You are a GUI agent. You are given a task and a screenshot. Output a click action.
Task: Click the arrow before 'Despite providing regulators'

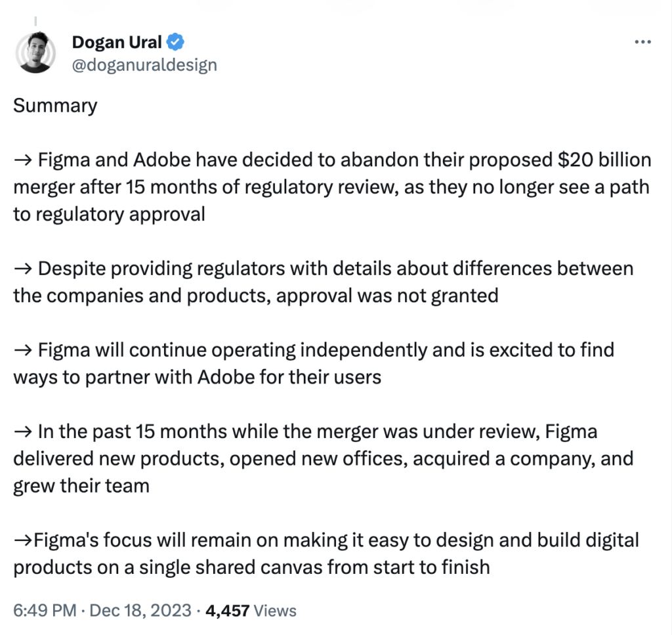(23, 269)
